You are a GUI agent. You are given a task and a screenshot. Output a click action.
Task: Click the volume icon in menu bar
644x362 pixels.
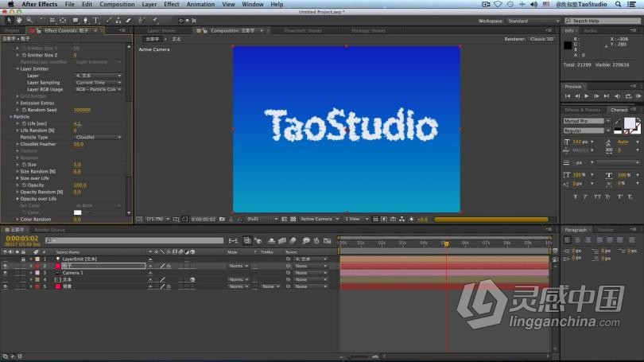[x=533, y=4]
